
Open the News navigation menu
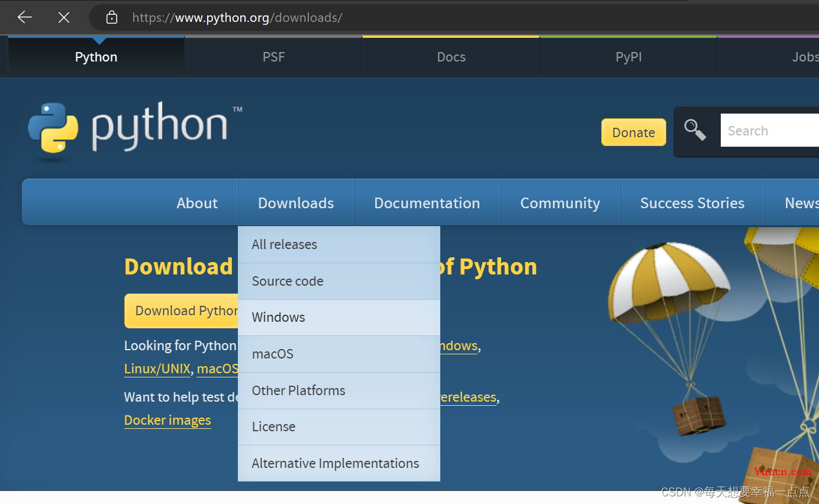(x=792, y=203)
